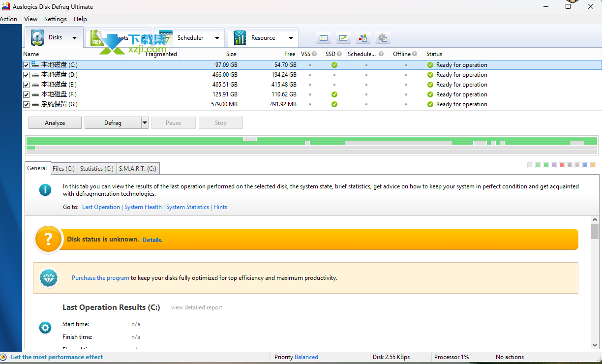Click the orange legend color swatch

593,165
